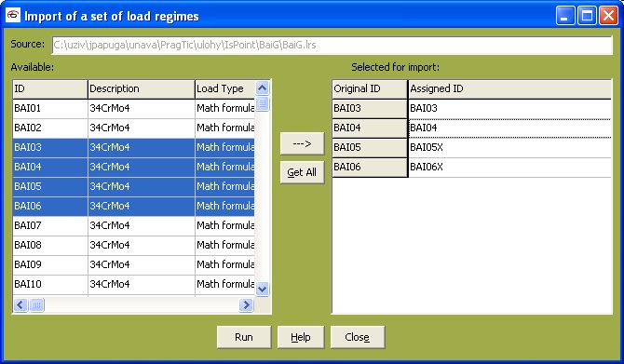This screenshot has height=364, width=624.
Task: Close the import dialog using the Close button
Action: (x=358, y=337)
